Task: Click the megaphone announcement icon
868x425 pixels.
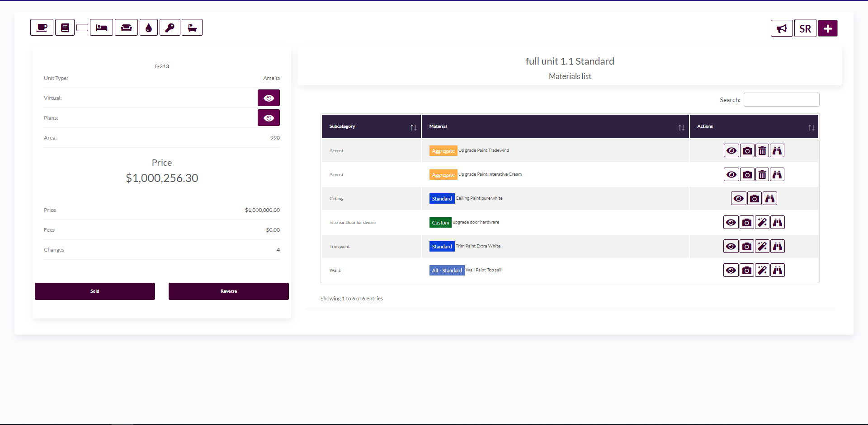Action: [781, 28]
